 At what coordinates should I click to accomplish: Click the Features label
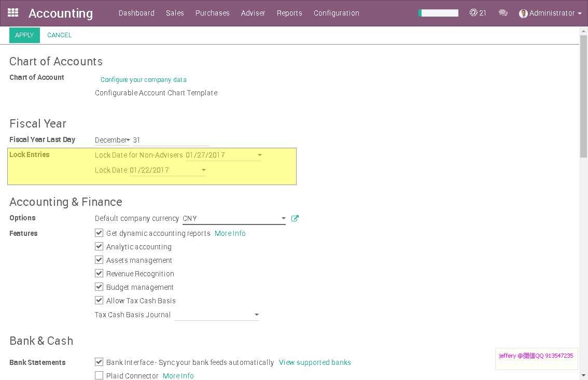pos(23,233)
